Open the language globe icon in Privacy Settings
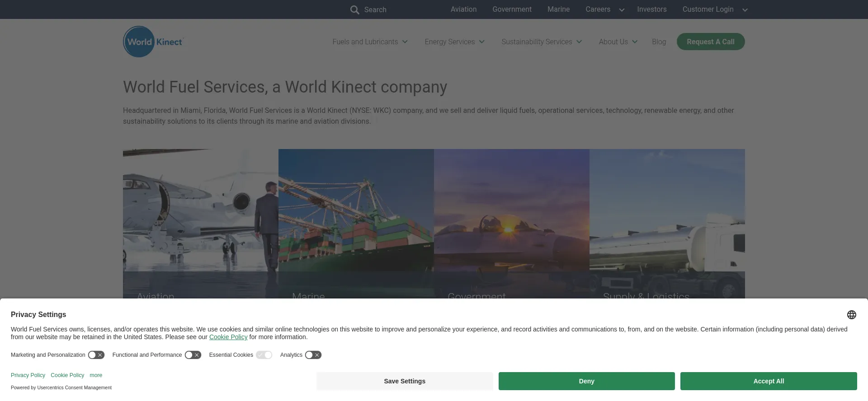The height and width of the screenshot is (401, 868). (852, 315)
